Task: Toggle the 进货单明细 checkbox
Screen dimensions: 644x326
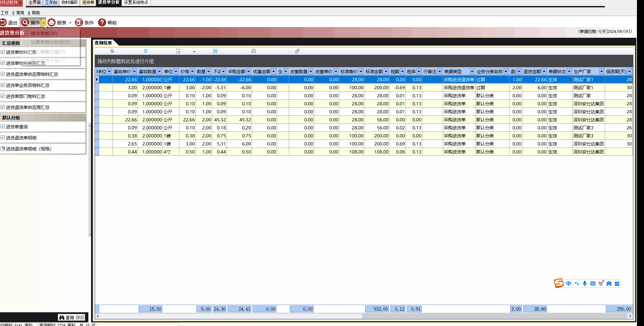Action: click(x=3, y=137)
